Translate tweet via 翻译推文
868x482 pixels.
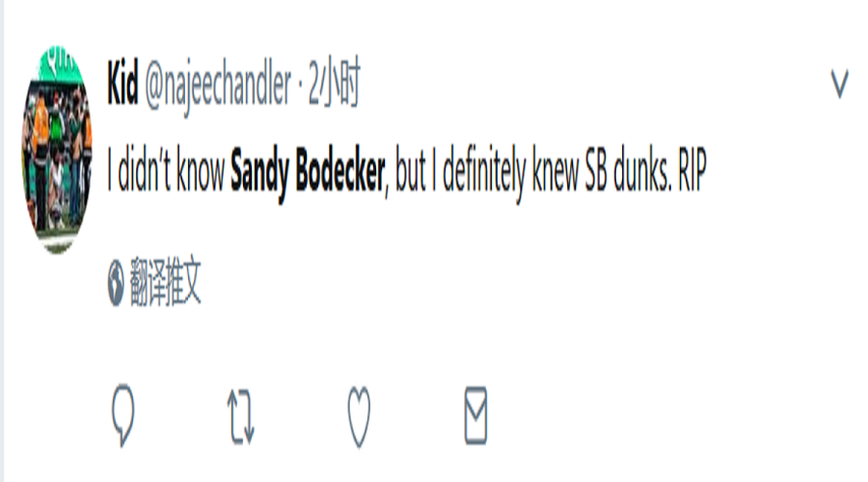tap(166, 281)
